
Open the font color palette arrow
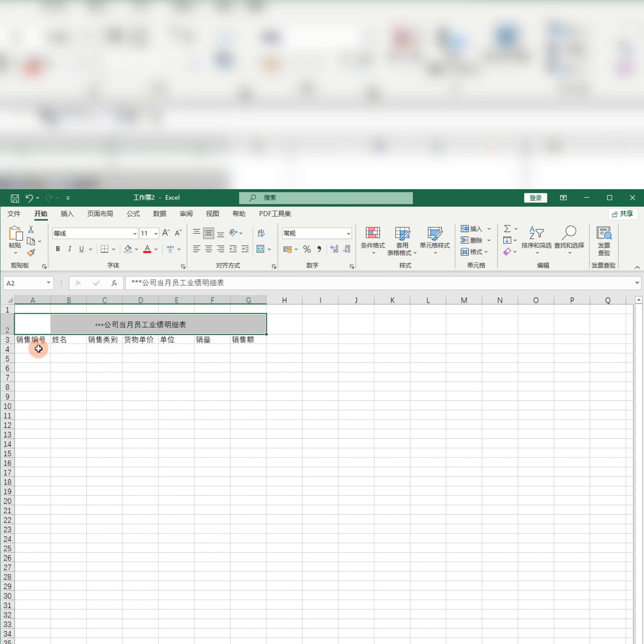click(156, 249)
